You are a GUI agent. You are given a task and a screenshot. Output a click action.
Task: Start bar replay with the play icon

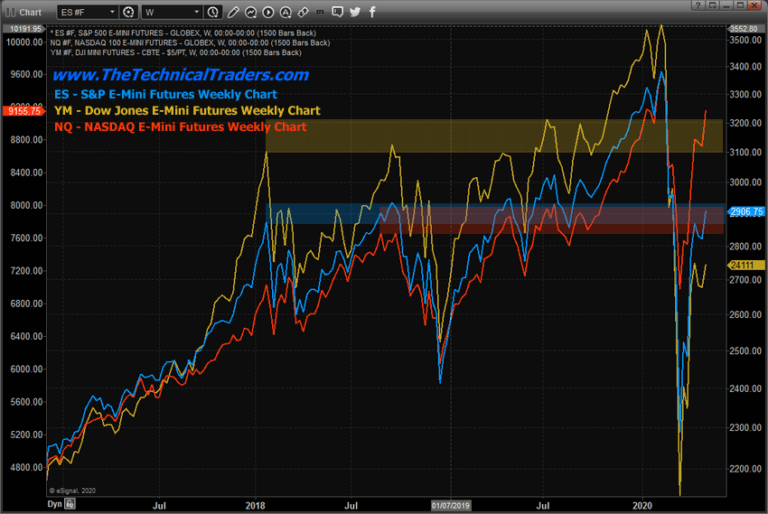point(268,12)
